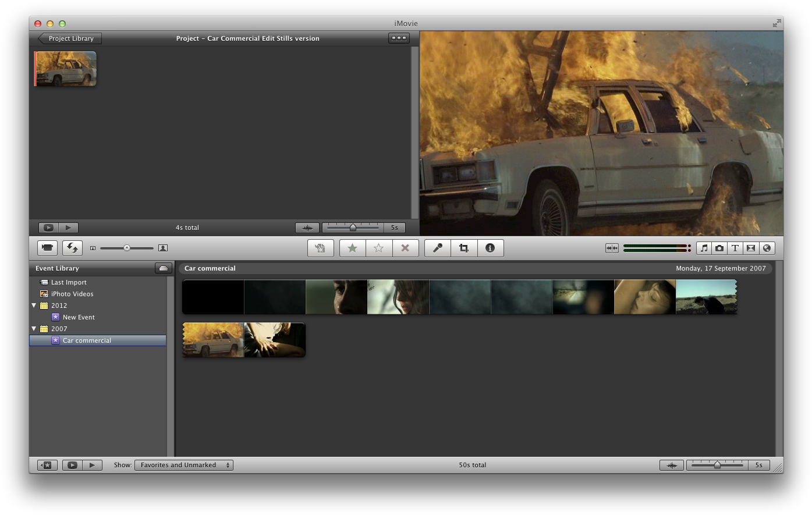Viewport: 812px width, 515px height.
Task: Open the Transitions browser
Action: (x=750, y=248)
